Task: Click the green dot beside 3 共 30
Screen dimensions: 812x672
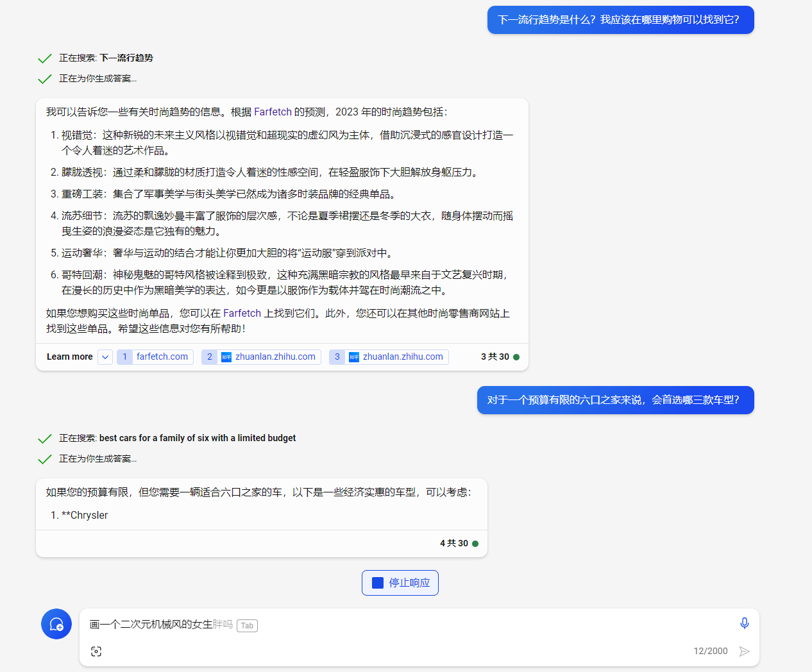Action: [x=516, y=357]
